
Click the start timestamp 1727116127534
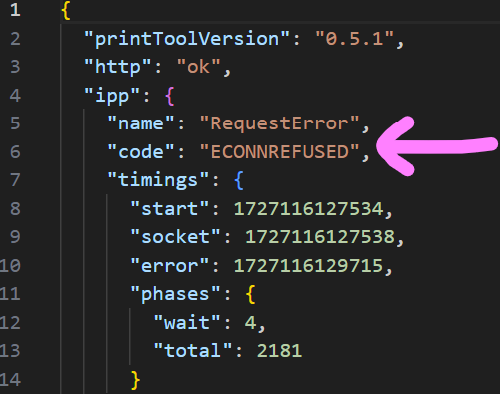[309, 209]
